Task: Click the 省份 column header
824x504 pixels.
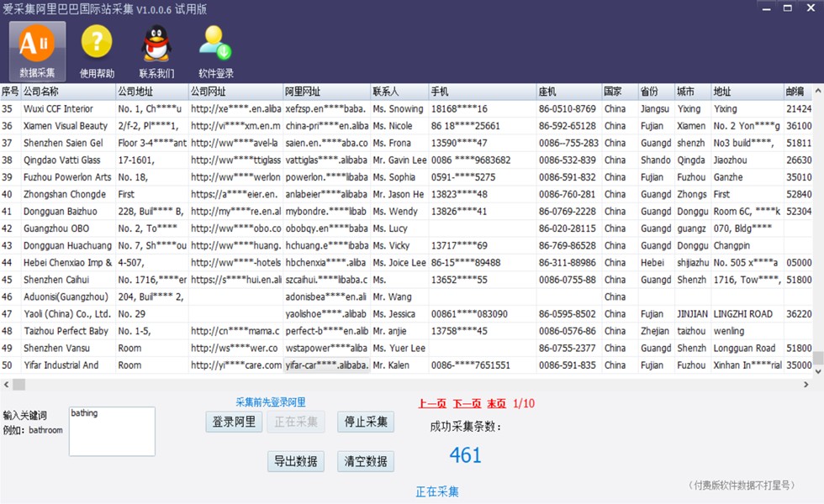Action: (657, 92)
